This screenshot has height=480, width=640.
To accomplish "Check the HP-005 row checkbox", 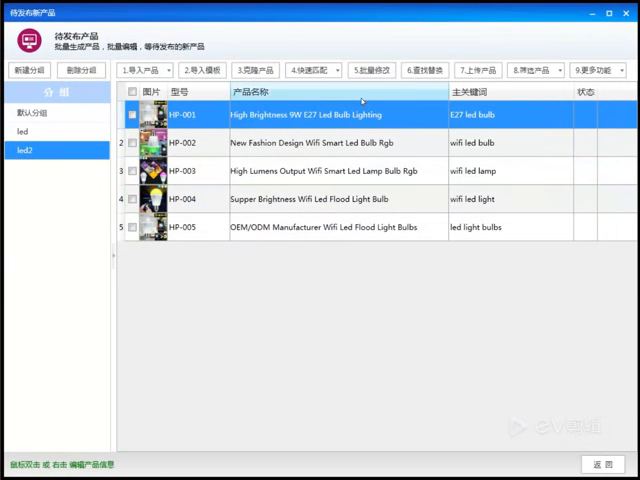I will coord(132,227).
